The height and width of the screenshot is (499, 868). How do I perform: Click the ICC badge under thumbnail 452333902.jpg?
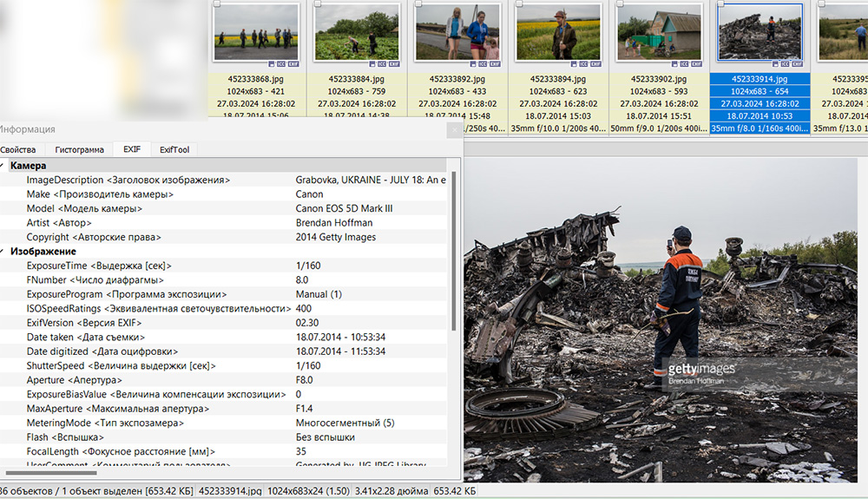point(684,64)
